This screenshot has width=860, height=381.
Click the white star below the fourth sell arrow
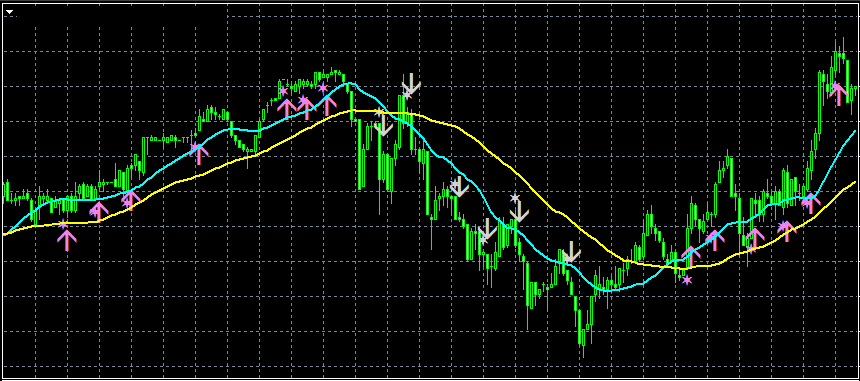[483, 240]
